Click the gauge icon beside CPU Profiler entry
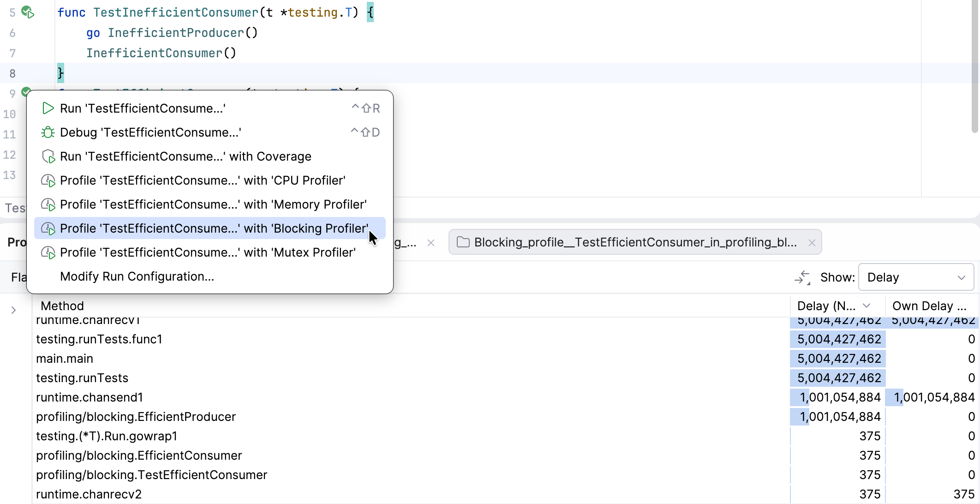 click(x=48, y=180)
